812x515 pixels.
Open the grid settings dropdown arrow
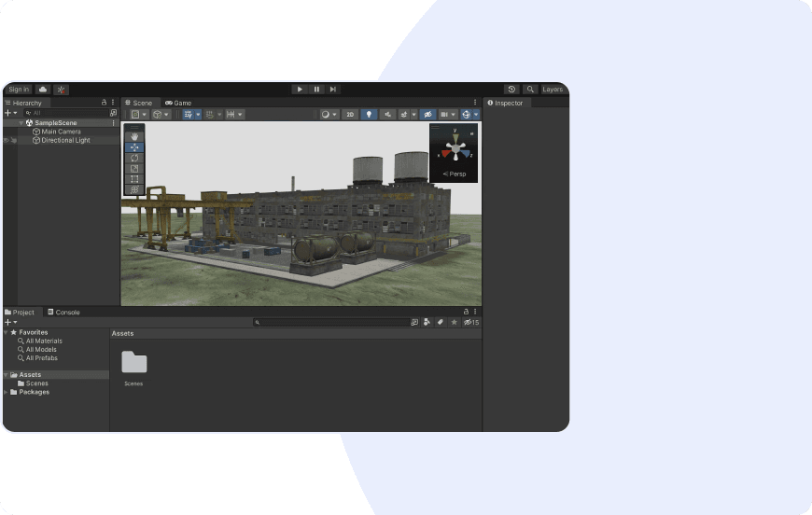pyautogui.click(x=198, y=115)
